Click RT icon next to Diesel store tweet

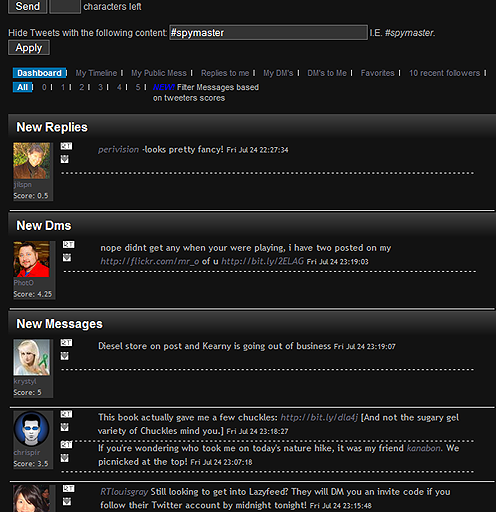[66, 343]
